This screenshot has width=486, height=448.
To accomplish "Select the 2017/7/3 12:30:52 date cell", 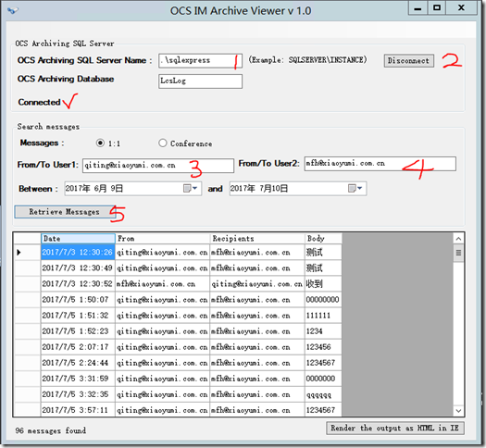I will [78, 284].
